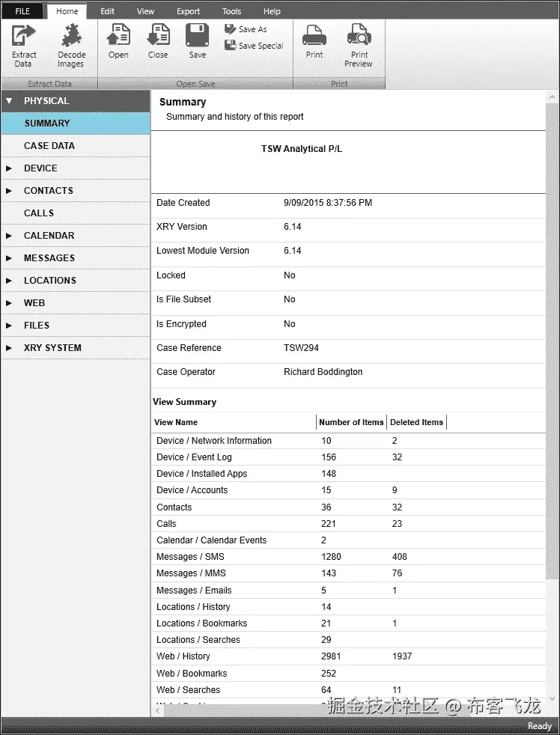Image resolution: width=560 pixels, height=735 pixels.
Task: Click Case Operator value Richard Boddington
Action: 323,372
